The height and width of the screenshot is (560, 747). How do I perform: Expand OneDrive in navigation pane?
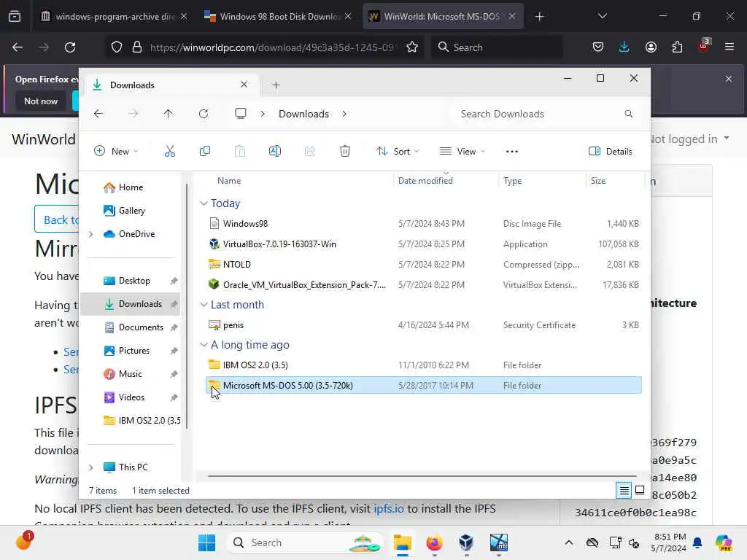pyautogui.click(x=90, y=234)
